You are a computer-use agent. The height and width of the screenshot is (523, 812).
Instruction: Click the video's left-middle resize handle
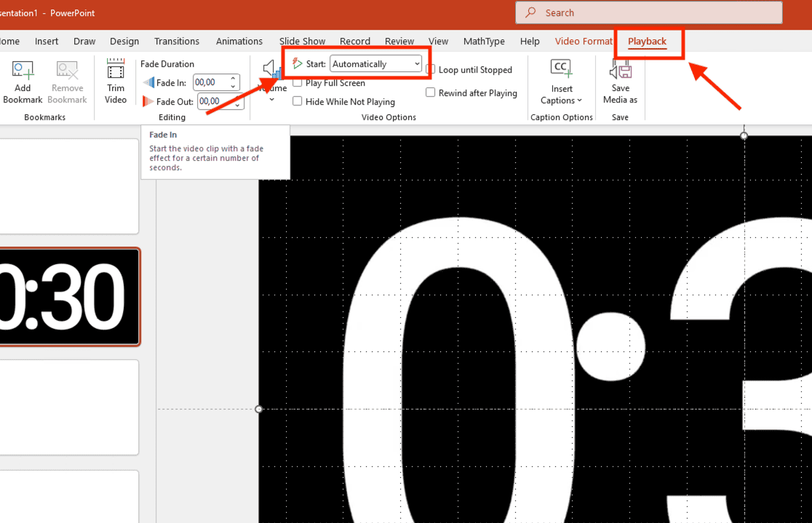259,409
